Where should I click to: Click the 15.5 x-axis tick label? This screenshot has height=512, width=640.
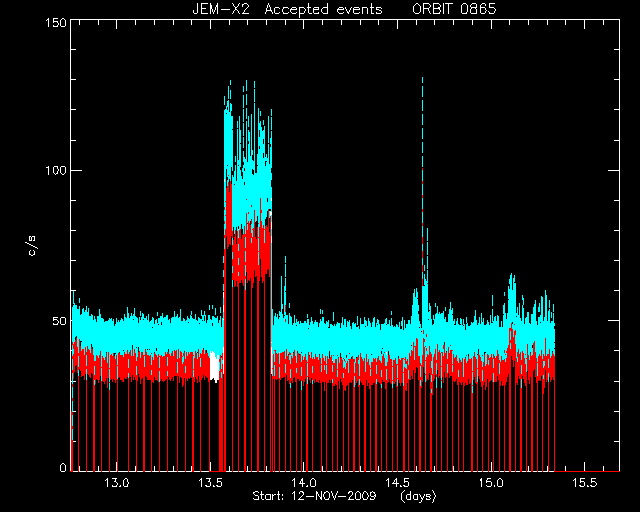click(x=584, y=483)
